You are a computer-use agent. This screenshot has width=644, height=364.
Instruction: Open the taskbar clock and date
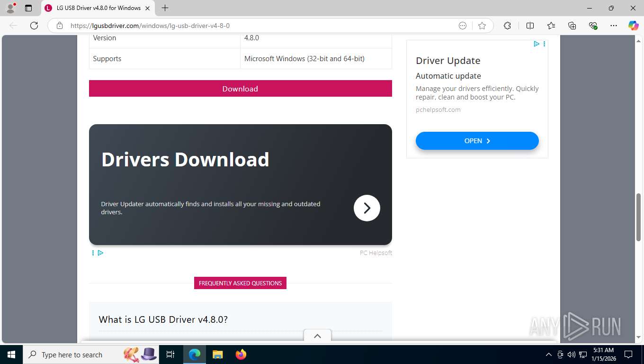point(603,355)
